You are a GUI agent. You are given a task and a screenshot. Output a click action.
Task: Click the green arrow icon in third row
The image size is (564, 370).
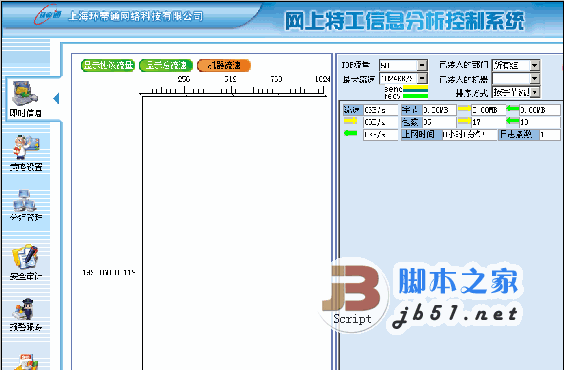pyautogui.click(x=350, y=133)
